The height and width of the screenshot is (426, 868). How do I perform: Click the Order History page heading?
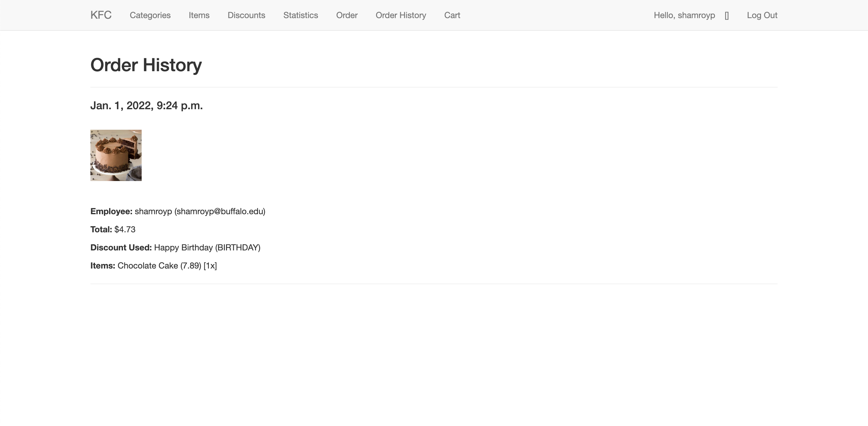click(x=146, y=65)
